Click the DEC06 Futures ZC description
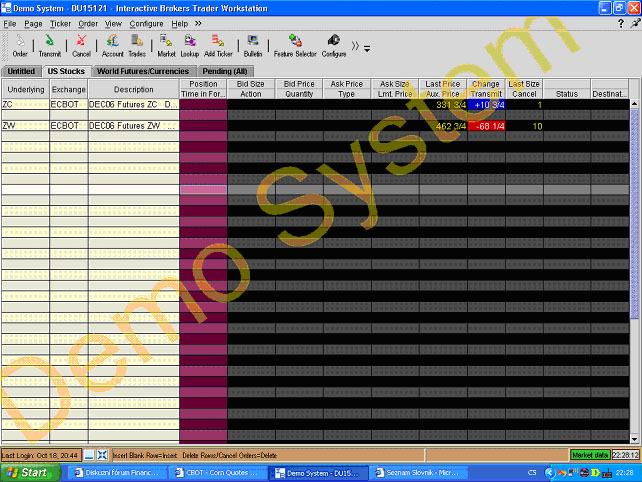The width and height of the screenshot is (642, 482). pos(133,104)
